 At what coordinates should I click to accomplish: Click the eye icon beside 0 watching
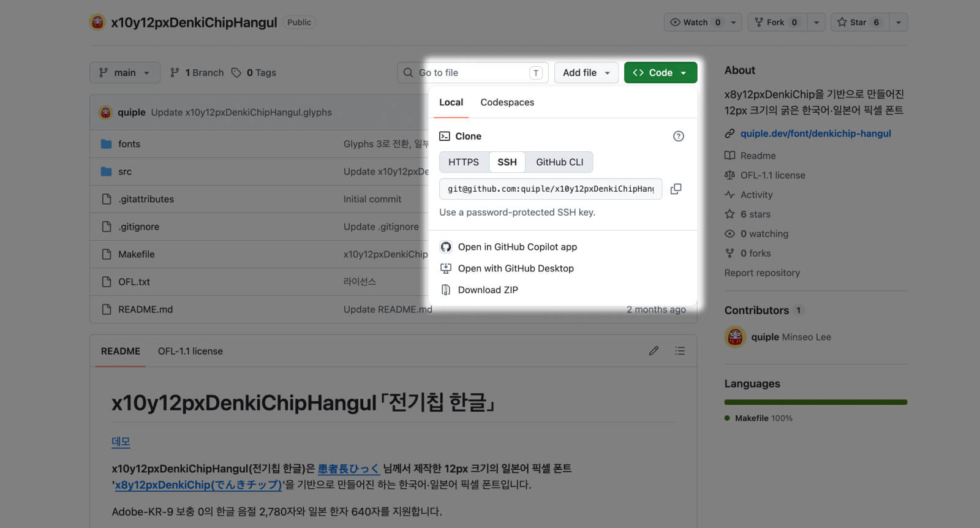[x=729, y=234]
